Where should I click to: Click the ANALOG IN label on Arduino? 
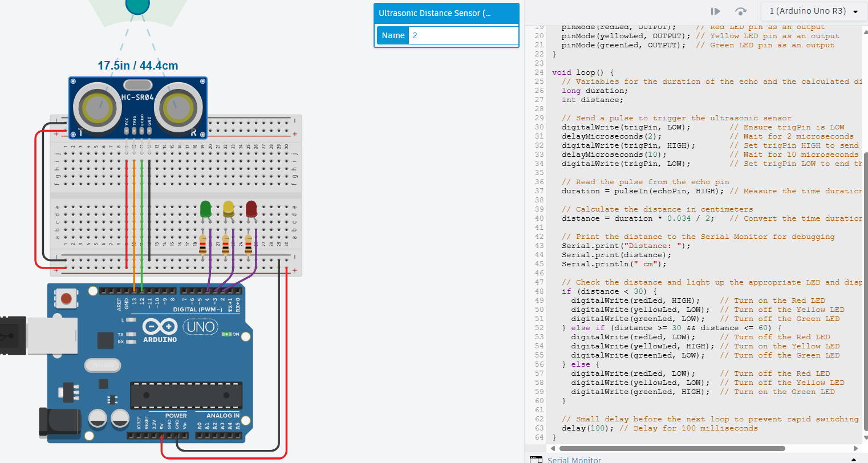(223, 416)
